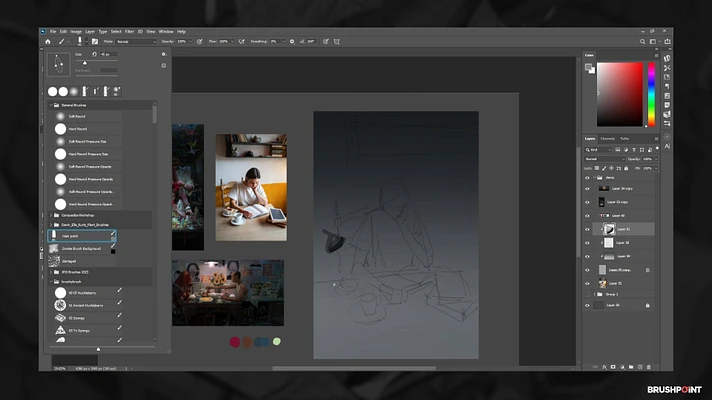
Task: Switch to the Channels tab
Action: (x=607, y=138)
